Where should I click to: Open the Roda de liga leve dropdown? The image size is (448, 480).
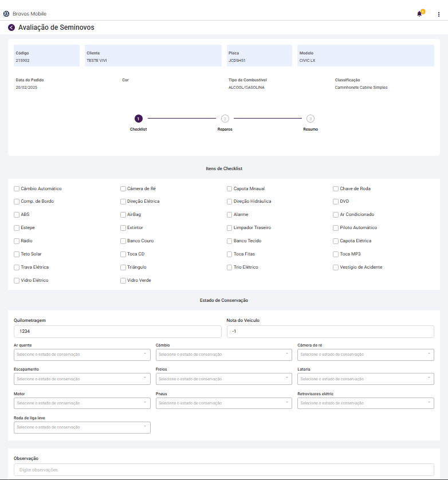pyautogui.click(x=82, y=427)
